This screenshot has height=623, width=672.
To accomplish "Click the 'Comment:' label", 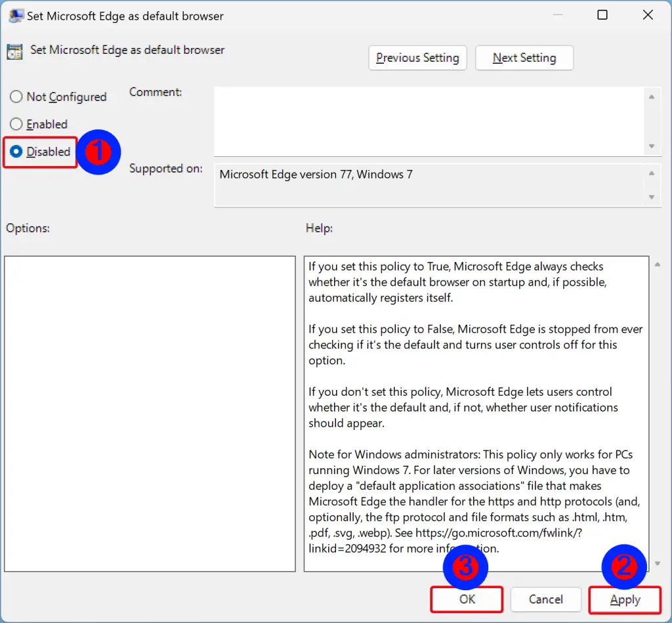I will 156,92.
